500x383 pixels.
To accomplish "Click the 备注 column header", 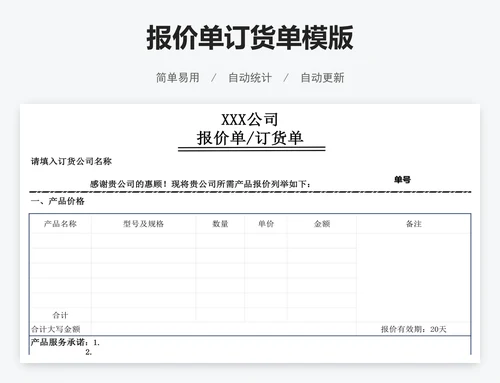I will [414, 224].
